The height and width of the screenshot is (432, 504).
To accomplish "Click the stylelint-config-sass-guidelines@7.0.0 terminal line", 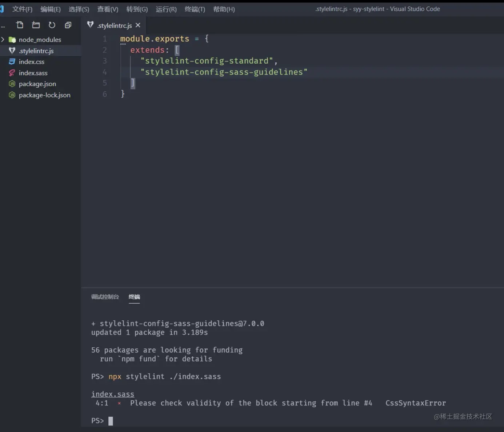I will tap(177, 324).
